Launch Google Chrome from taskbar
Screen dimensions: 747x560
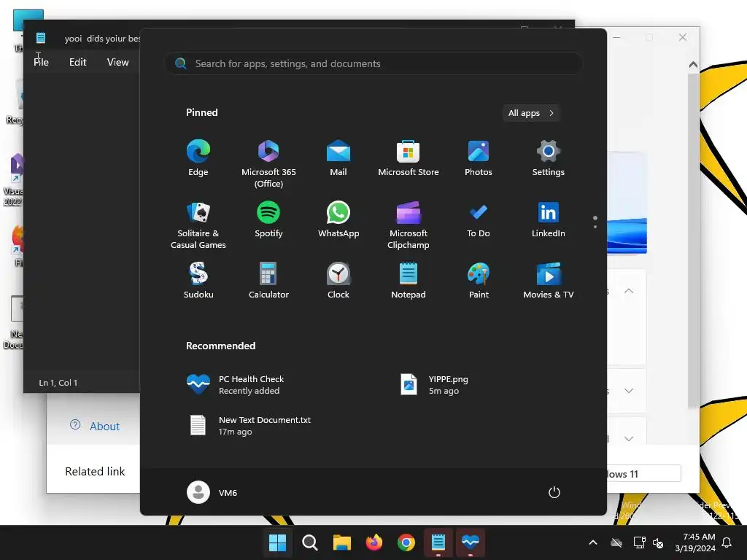coord(406,542)
